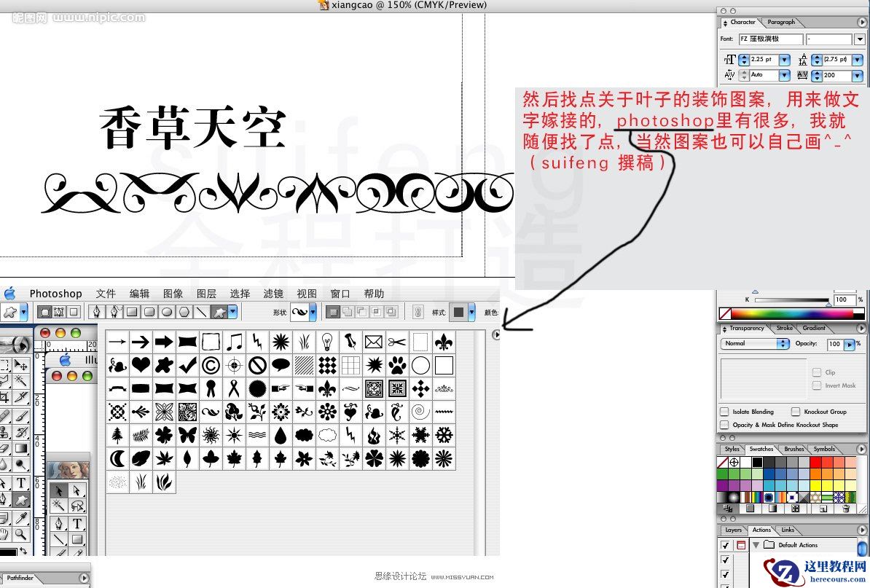The height and width of the screenshot is (588, 870).
Task: Select the paw print custom shape
Action: (x=397, y=365)
